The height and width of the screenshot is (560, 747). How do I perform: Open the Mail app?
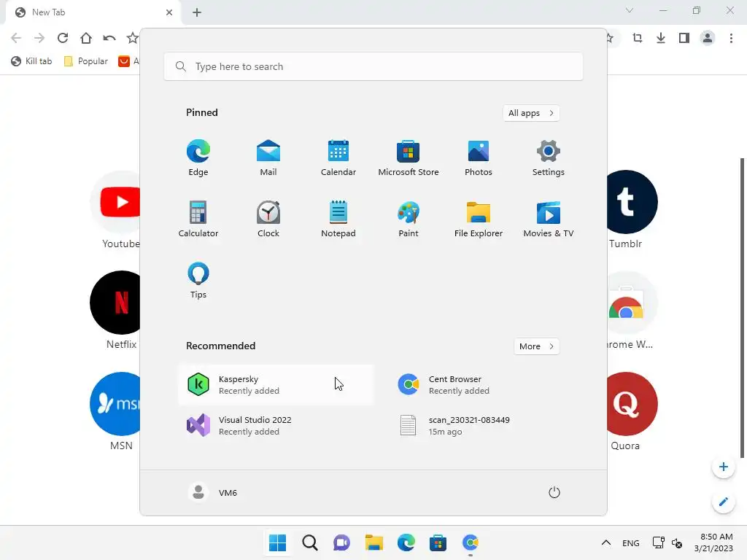point(268,157)
